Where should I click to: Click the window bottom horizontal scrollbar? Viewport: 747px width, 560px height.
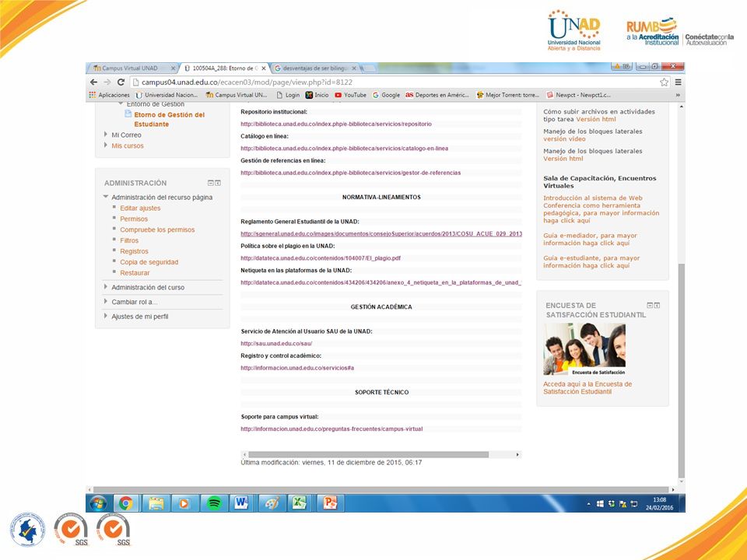click(x=380, y=489)
